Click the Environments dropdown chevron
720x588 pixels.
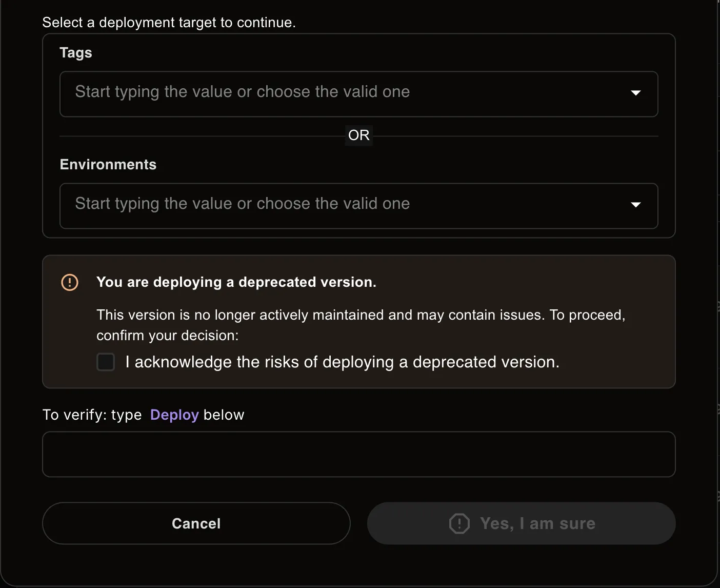pos(636,205)
